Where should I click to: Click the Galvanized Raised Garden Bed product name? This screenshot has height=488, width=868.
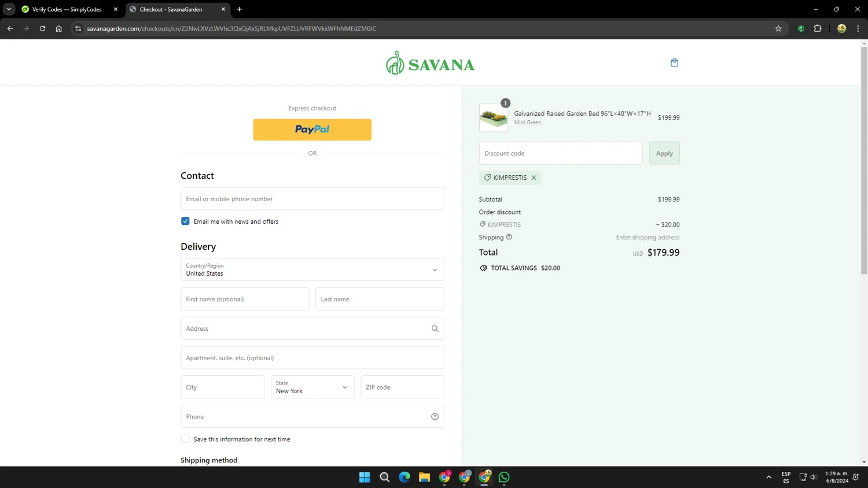[x=582, y=113]
